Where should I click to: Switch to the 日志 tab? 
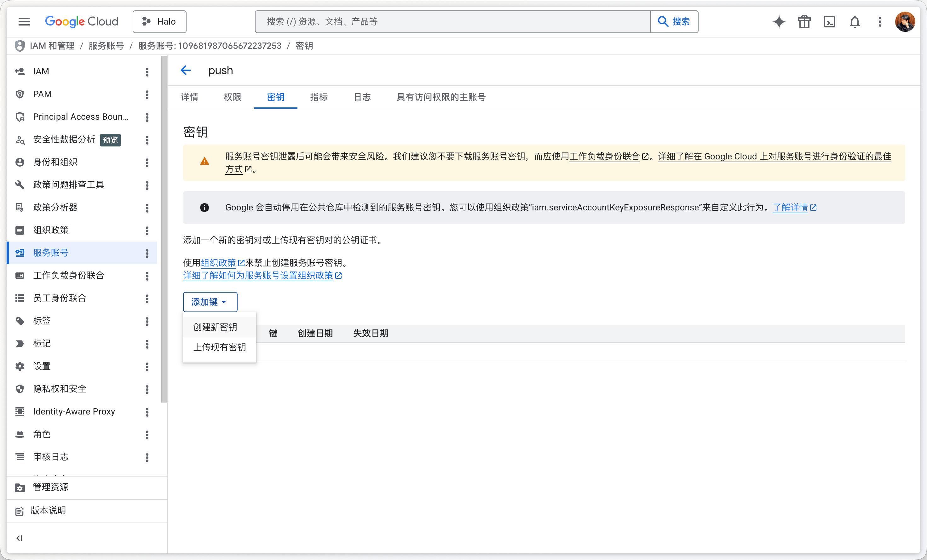click(362, 97)
